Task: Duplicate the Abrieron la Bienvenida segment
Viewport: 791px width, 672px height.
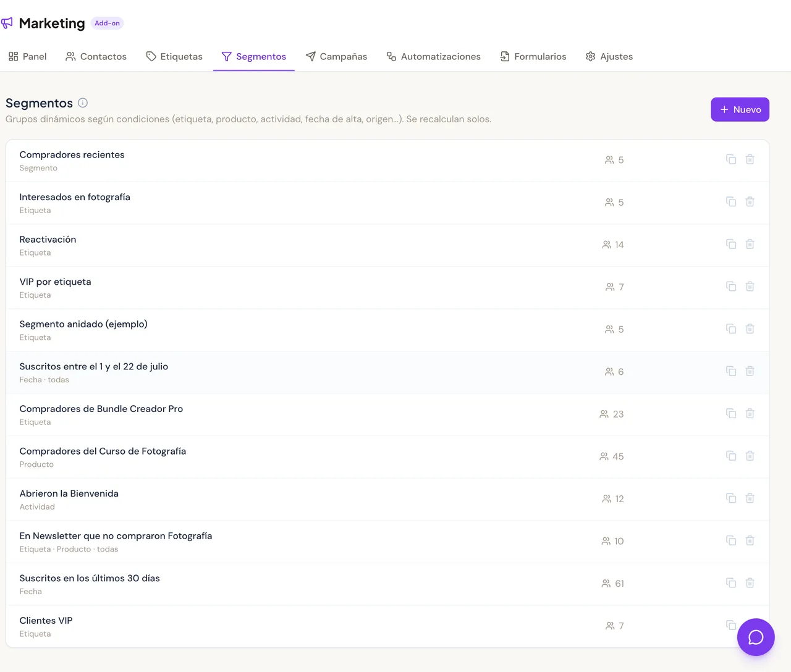Action: (731, 498)
